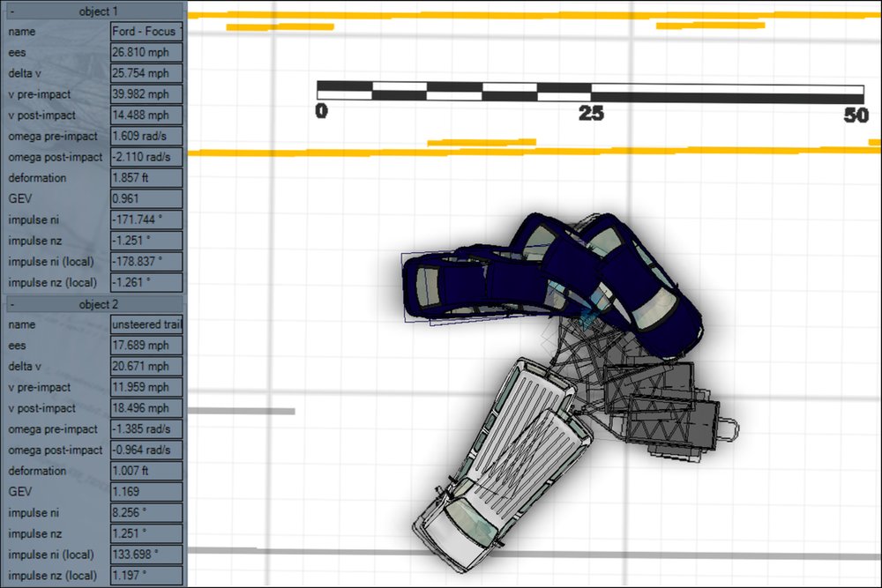Click omega post-impact value -2.110 rad/s
Image resolution: width=882 pixels, height=588 pixels.
[146, 157]
